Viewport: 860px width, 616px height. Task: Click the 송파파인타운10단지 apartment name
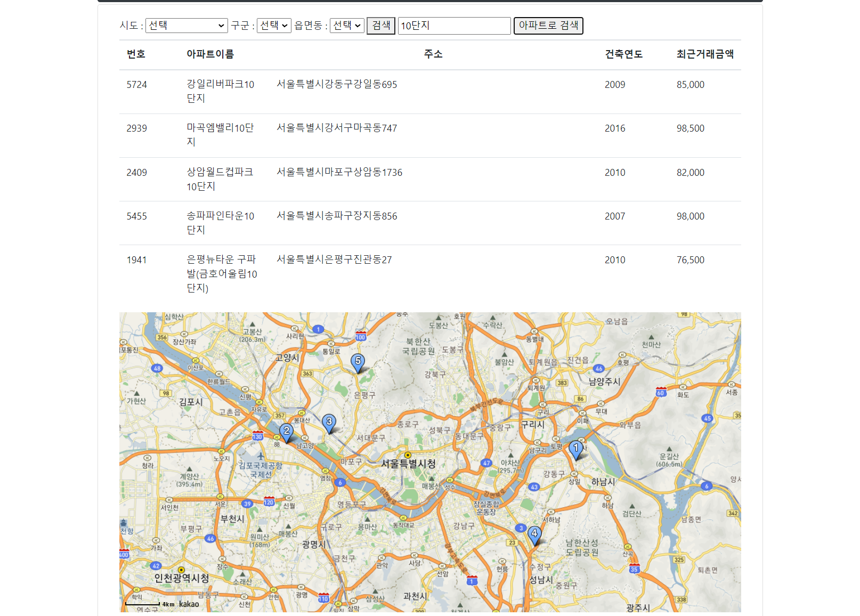click(221, 223)
